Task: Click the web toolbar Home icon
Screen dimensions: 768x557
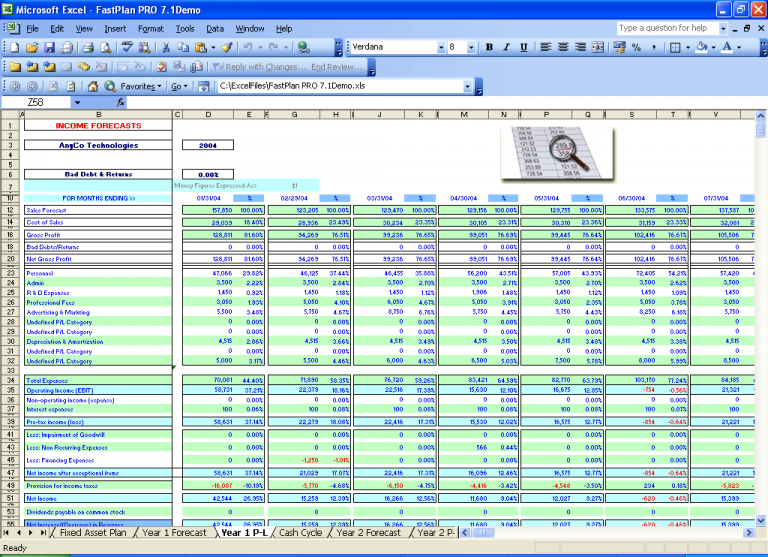Action: (92, 87)
